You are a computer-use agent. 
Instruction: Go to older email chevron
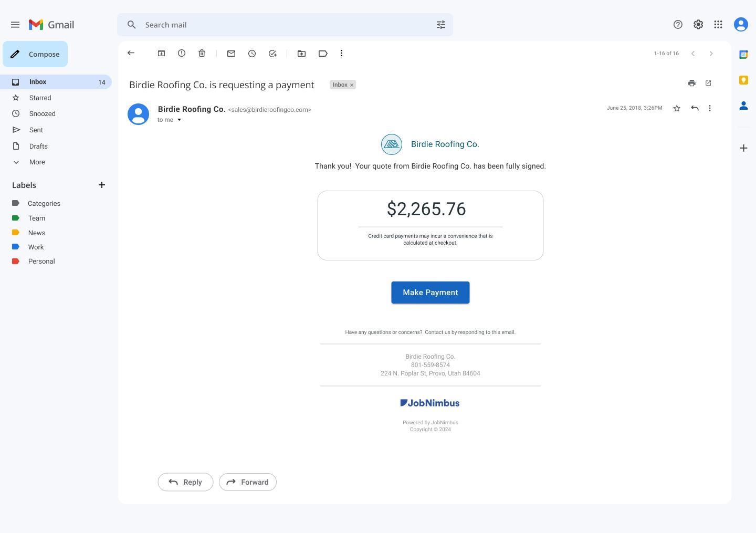click(x=711, y=54)
